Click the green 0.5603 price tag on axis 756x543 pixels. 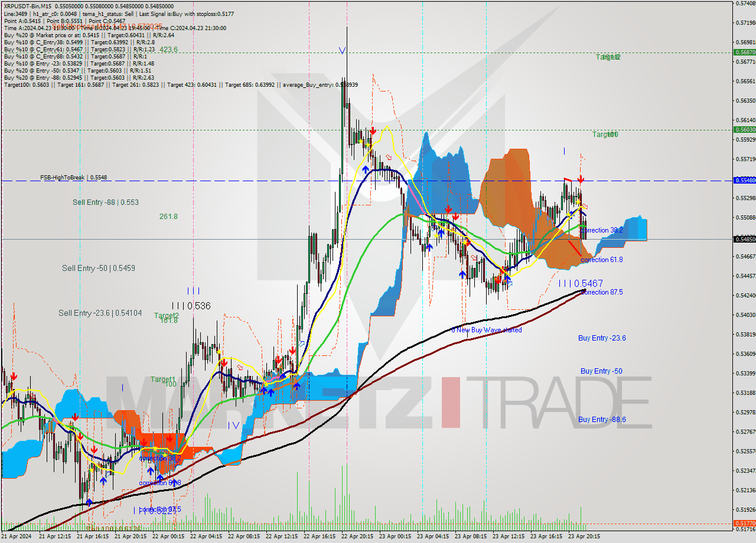click(x=744, y=129)
